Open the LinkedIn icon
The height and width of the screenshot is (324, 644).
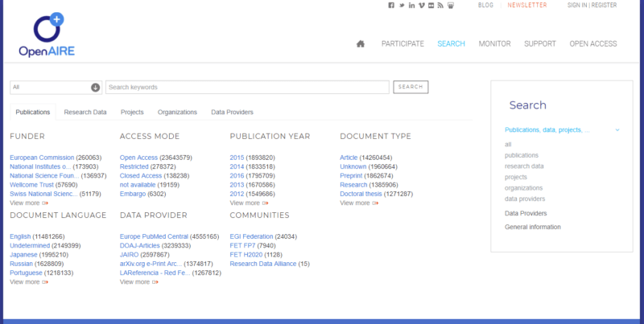tap(411, 6)
